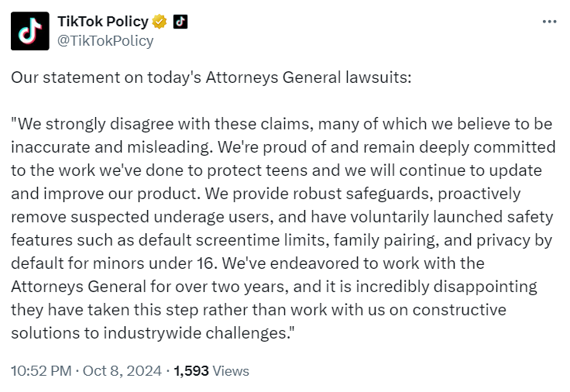Image resolution: width=570 pixels, height=392 pixels.
Task: Open the TikTok Policy display name link
Action: [x=103, y=22]
